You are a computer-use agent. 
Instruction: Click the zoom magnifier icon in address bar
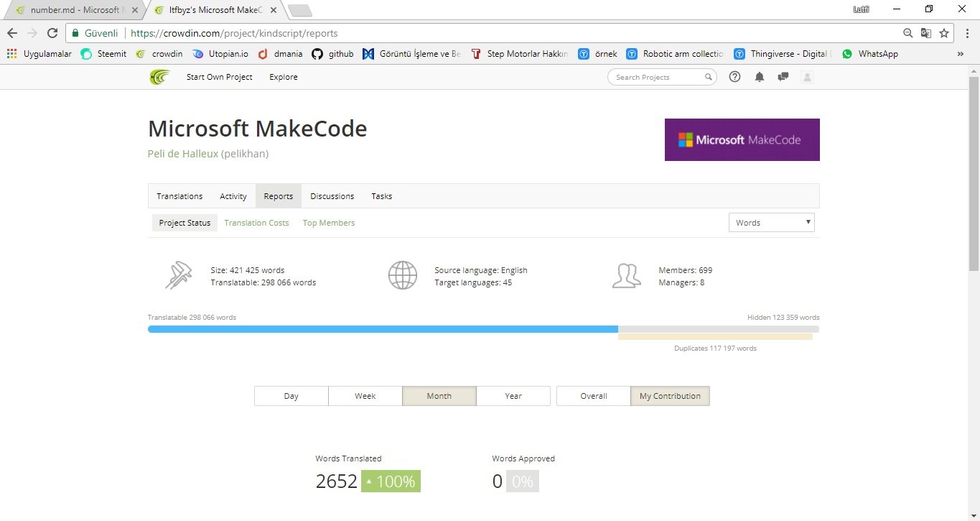tap(908, 33)
